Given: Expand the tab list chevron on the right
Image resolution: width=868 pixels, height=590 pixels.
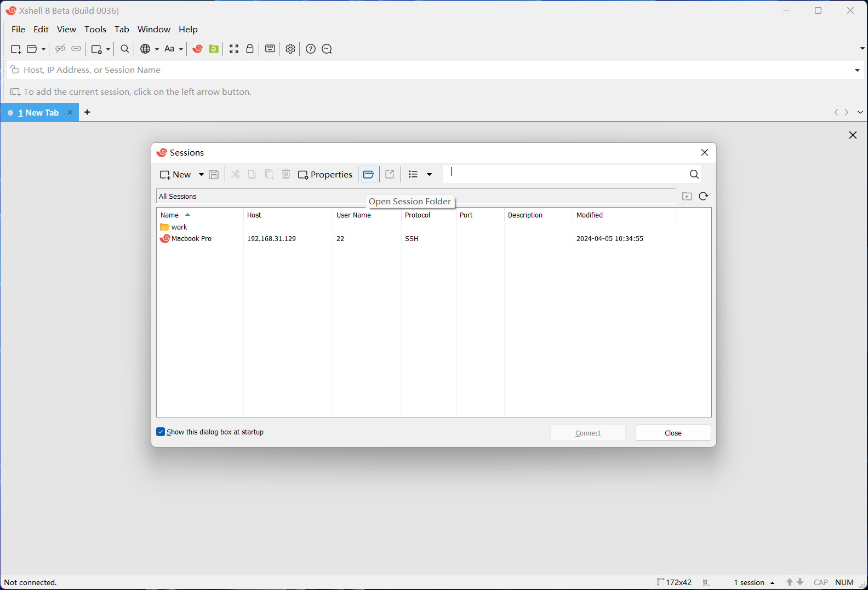Looking at the screenshot, I should [860, 112].
